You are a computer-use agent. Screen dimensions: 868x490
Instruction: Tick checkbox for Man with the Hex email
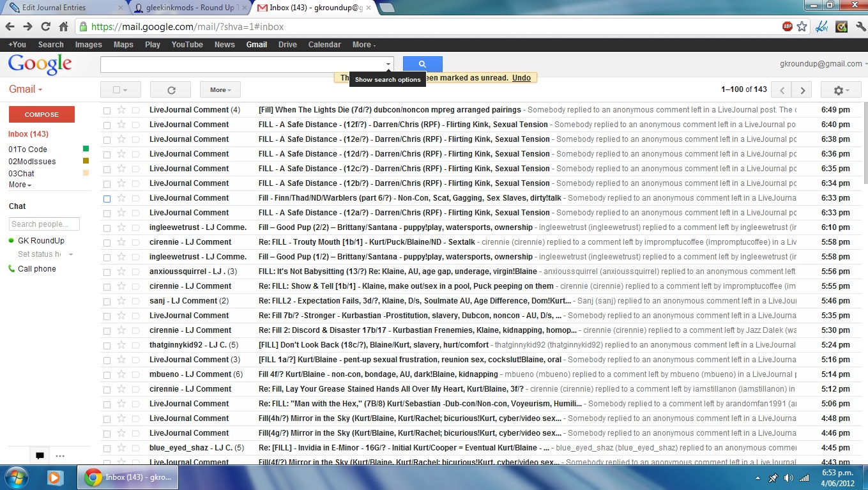tap(107, 404)
